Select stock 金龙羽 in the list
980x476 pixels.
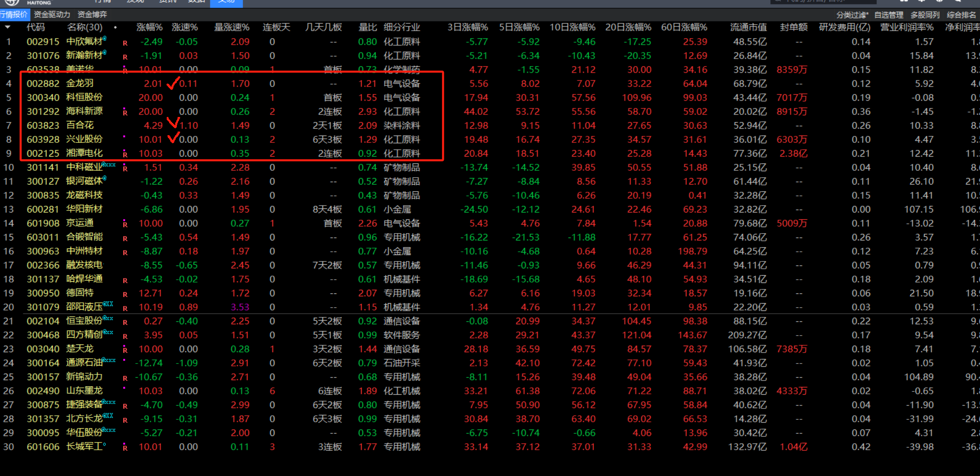[80, 83]
